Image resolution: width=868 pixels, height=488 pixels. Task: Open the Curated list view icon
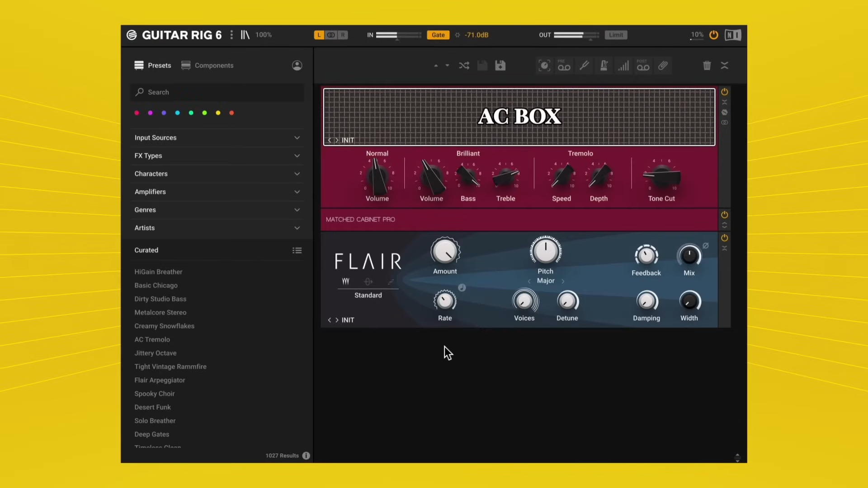tap(297, 250)
